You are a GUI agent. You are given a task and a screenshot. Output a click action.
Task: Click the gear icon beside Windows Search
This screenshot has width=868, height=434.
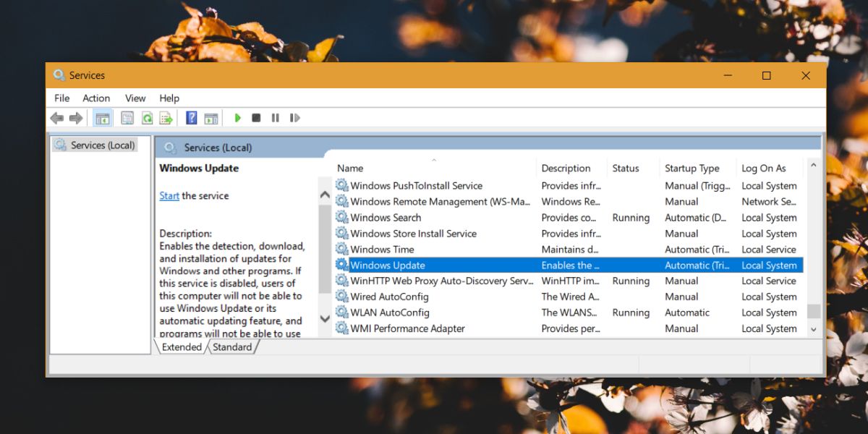coord(341,218)
